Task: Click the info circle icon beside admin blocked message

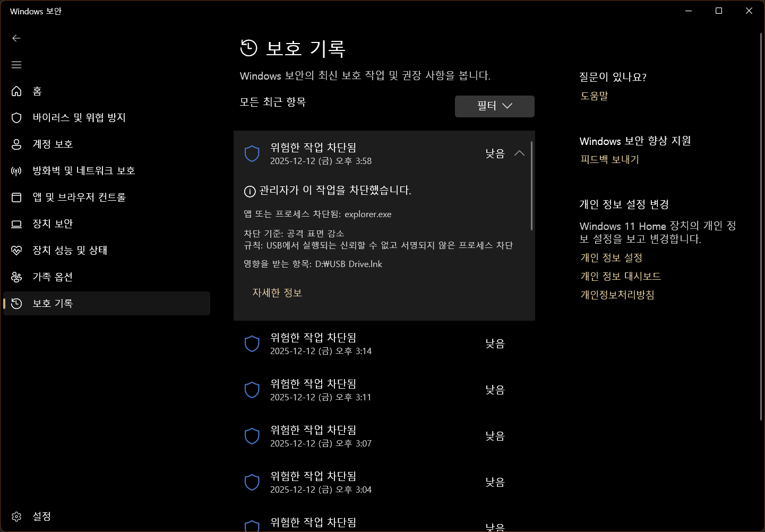Action: [250, 191]
